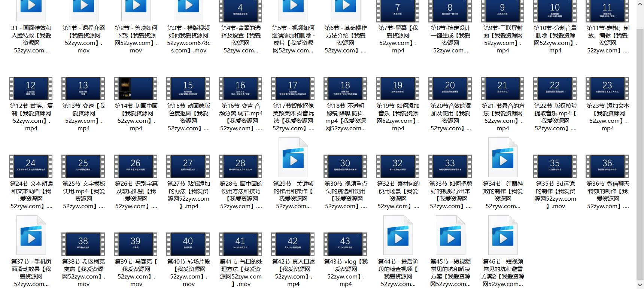The height and width of the screenshot is (289, 644).
Task: Click thumbnail 25 第25节 文字模板使用
Action: click(83, 167)
